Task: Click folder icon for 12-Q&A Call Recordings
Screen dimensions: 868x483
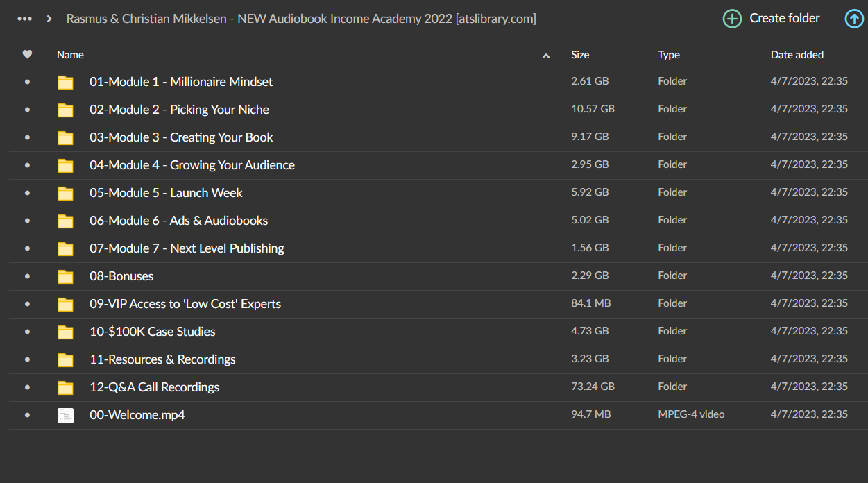Action: click(x=65, y=388)
